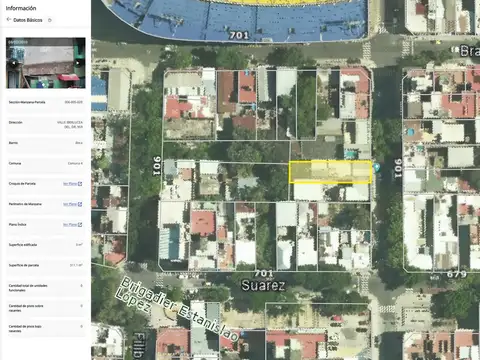Click 'Cantidad de pisos sobre rasantes' label

[x=26, y=308]
